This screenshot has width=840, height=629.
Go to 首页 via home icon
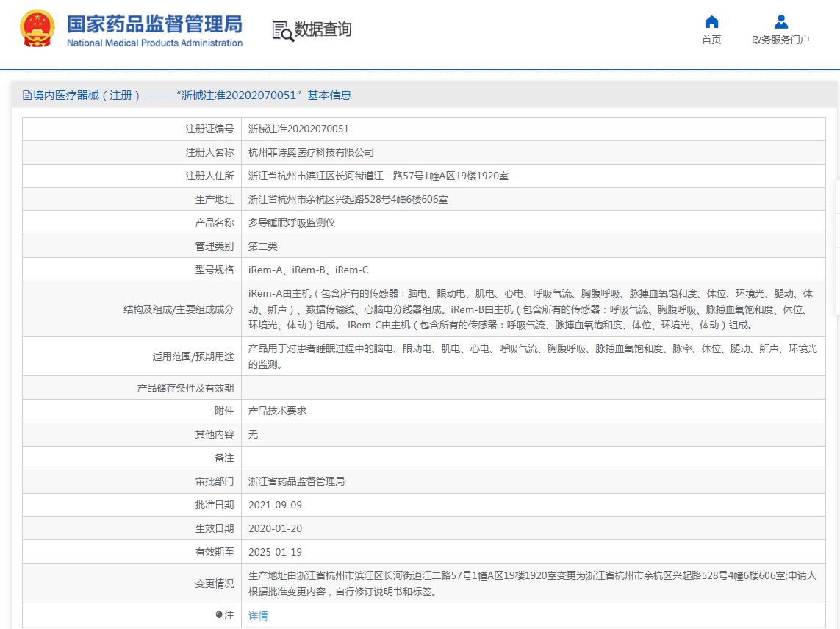pos(711,21)
